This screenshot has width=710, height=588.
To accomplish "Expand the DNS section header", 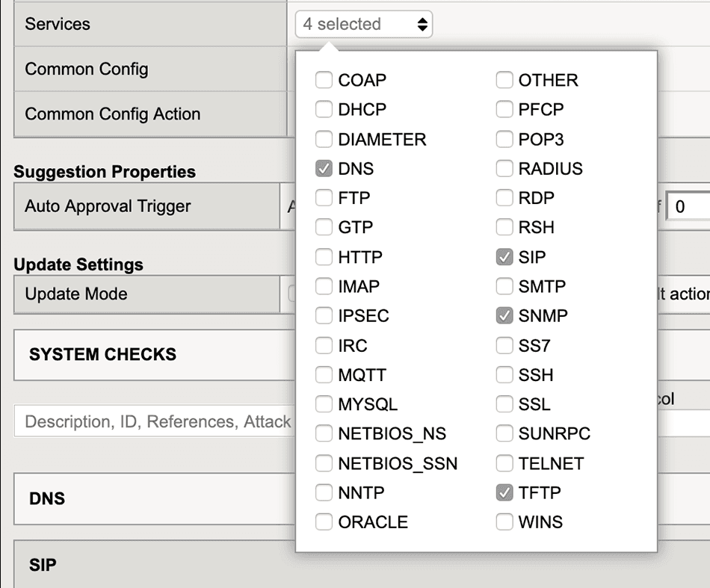I will 47,499.
